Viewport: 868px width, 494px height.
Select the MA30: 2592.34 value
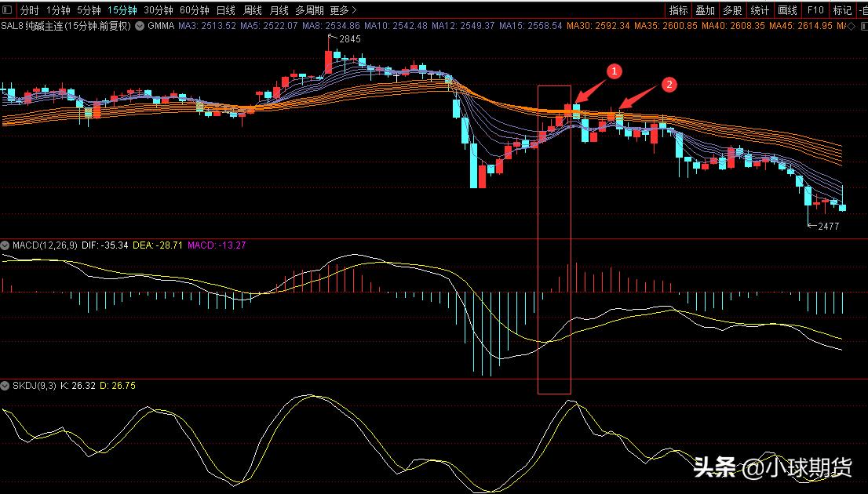tap(598, 25)
